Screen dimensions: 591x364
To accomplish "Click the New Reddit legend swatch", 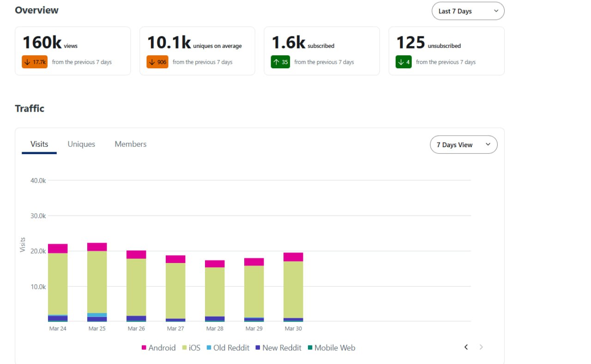I will [258, 348].
